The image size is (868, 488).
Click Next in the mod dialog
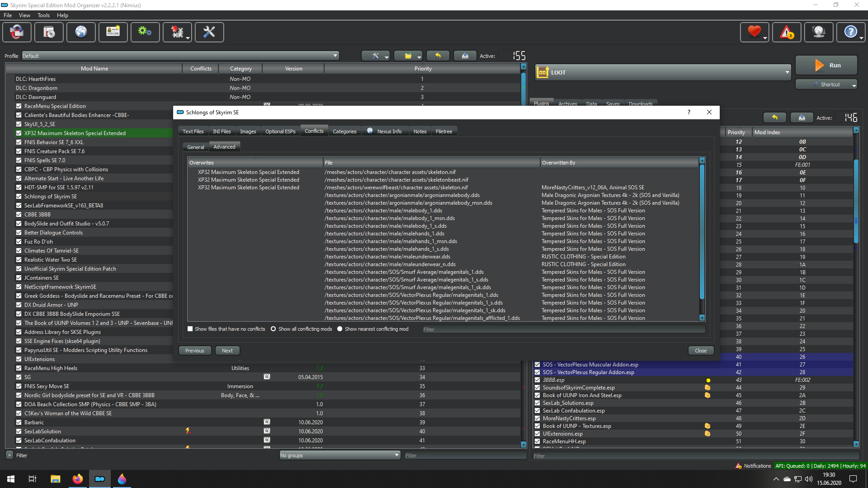pyautogui.click(x=227, y=351)
